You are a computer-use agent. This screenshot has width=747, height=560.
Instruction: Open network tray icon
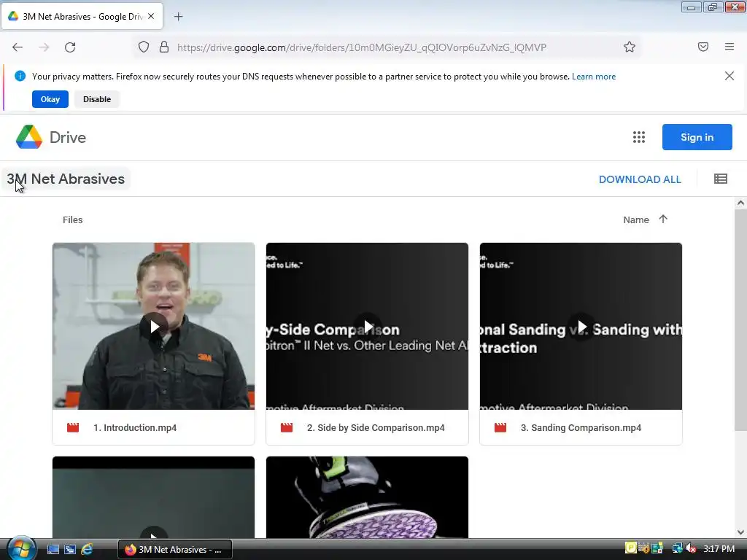pyautogui.click(x=677, y=549)
